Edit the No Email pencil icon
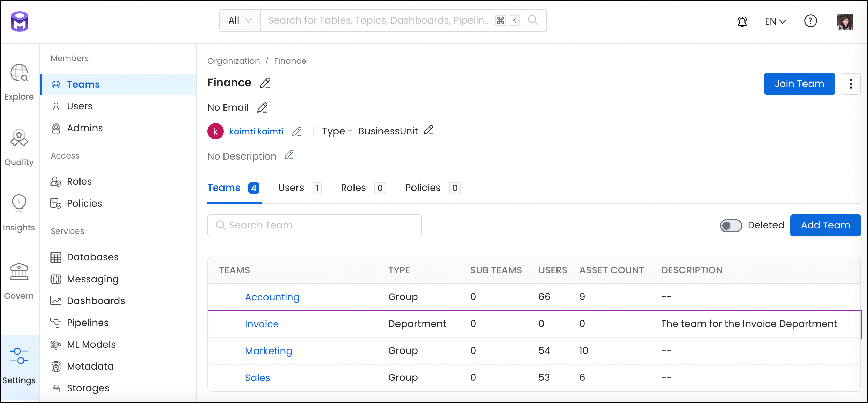 (x=262, y=107)
